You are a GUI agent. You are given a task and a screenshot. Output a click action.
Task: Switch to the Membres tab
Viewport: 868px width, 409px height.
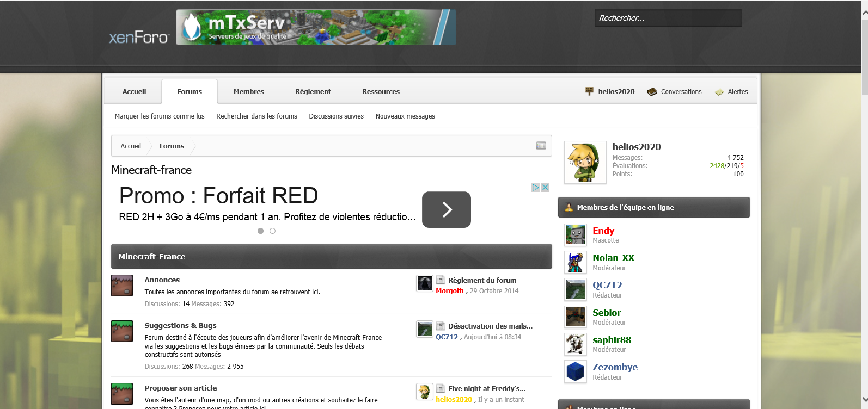click(x=249, y=92)
